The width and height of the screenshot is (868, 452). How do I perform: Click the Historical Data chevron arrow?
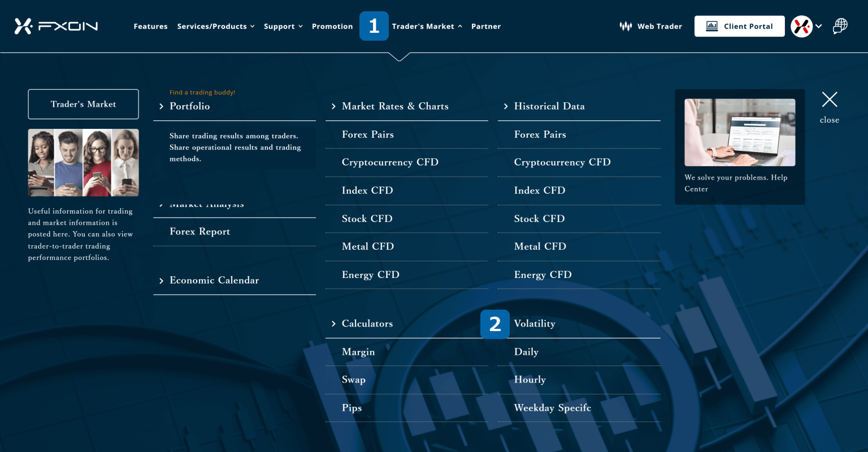pos(506,106)
